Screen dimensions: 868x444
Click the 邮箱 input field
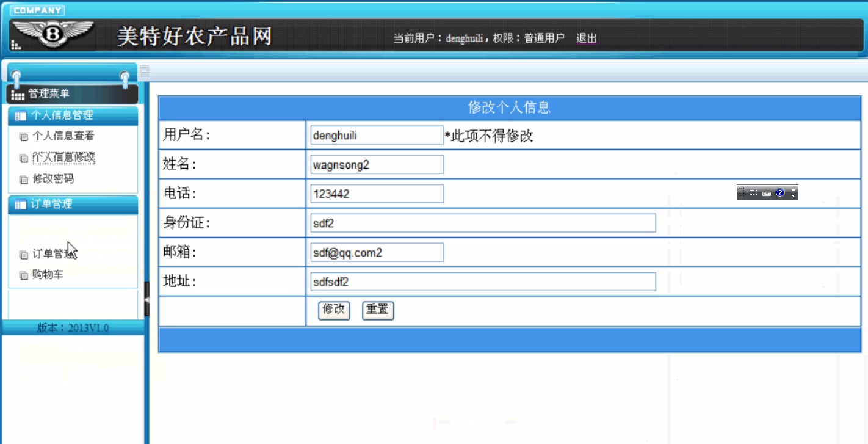(x=377, y=253)
